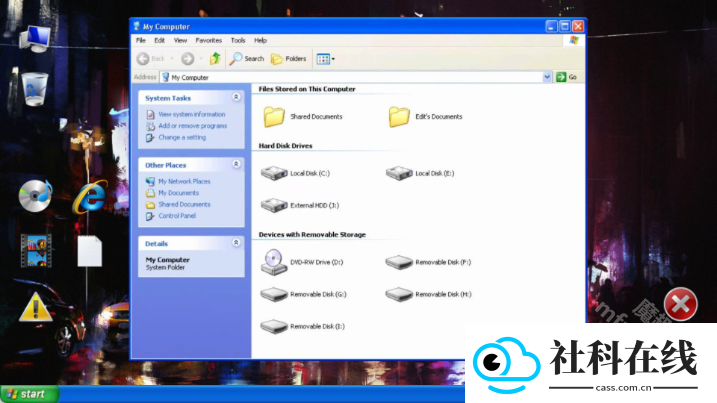The height and width of the screenshot is (403, 717).
Task: Select DVD-RW Drive (D:) icon
Action: [x=274, y=262]
